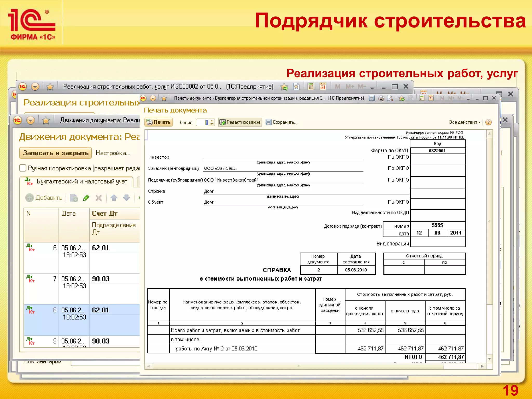Select the Бухгалтерский и налоговый учет tab
The width and height of the screenshot is (532, 399).
coord(77,181)
